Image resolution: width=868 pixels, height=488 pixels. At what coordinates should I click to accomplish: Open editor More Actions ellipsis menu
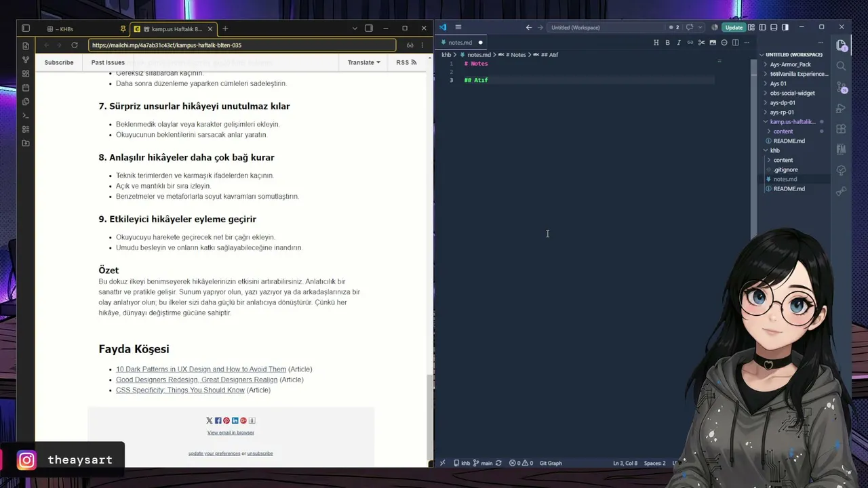(747, 43)
